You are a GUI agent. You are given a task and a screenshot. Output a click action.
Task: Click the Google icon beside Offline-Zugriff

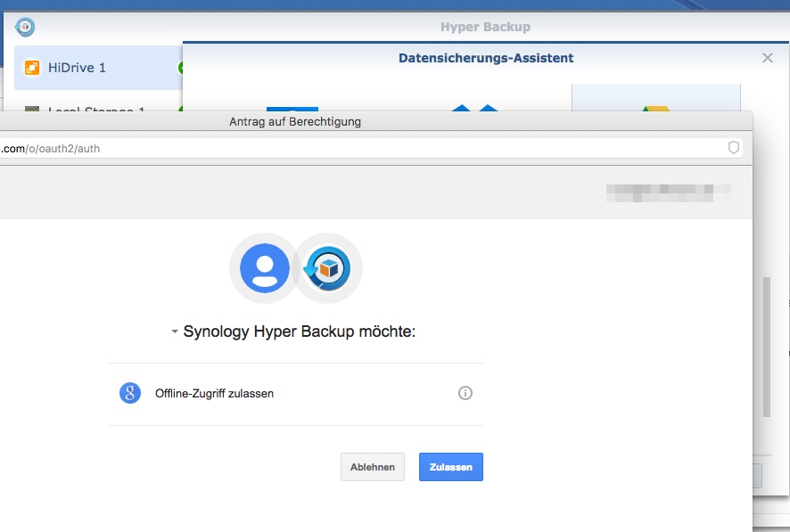(x=130, y=393)
